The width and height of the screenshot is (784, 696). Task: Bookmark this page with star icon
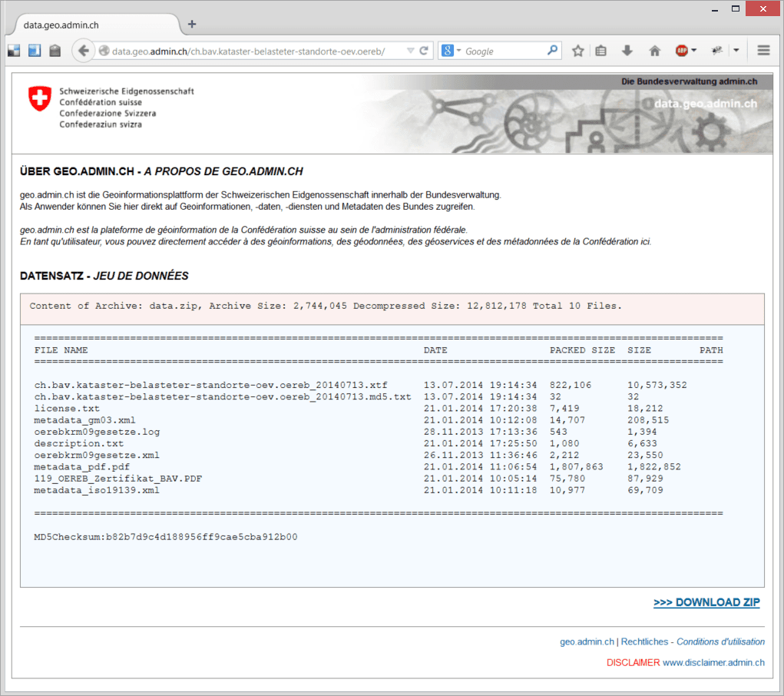pyautogui.click(x=578, y=51)
